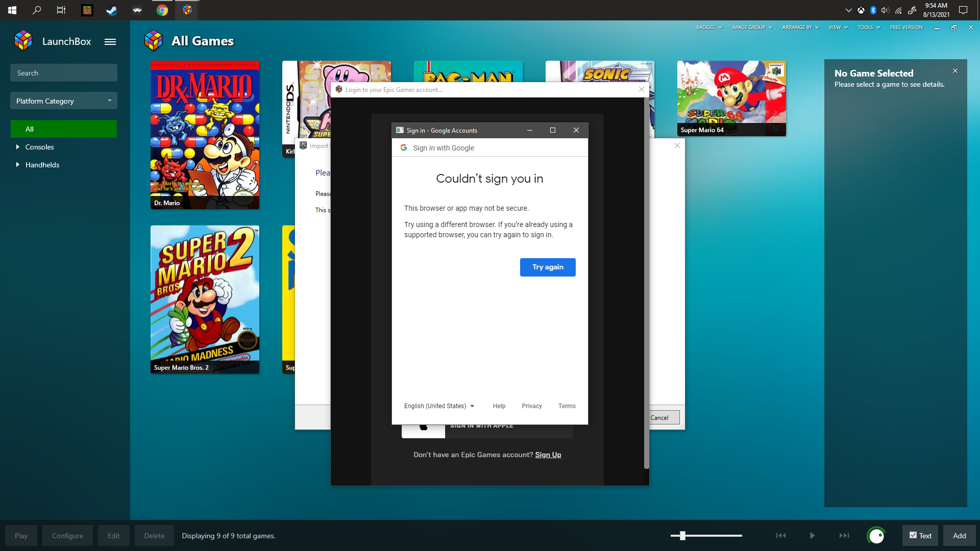This screenshot has height=551, width=980.
Task: Click the green circular status icon
Action: 876,536
